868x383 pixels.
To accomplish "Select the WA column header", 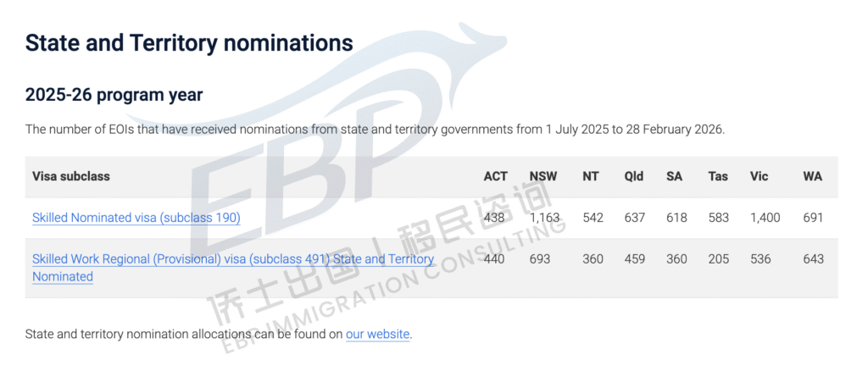I will click(x=812, y=176).
